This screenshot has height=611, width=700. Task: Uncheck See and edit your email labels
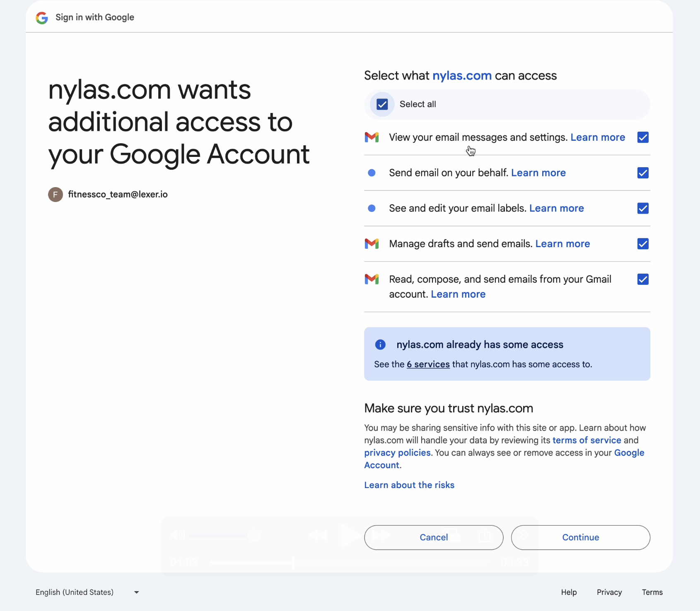[x=643, y=208]
